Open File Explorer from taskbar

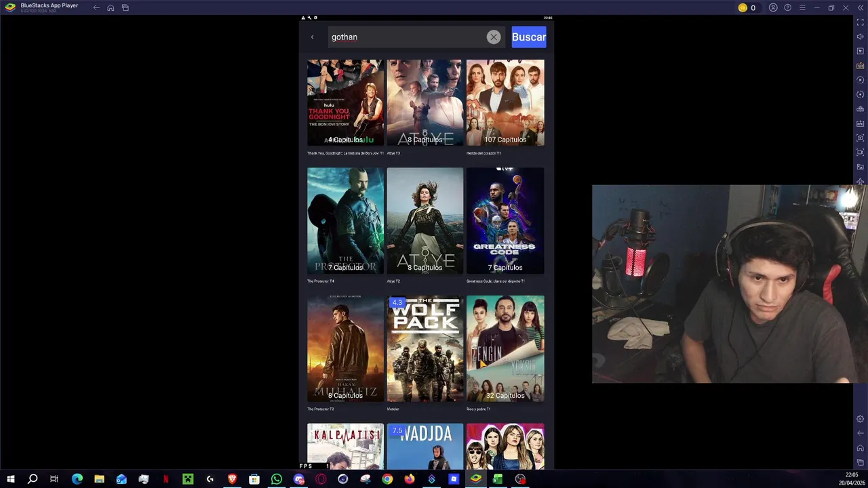[x=99, y=479]
